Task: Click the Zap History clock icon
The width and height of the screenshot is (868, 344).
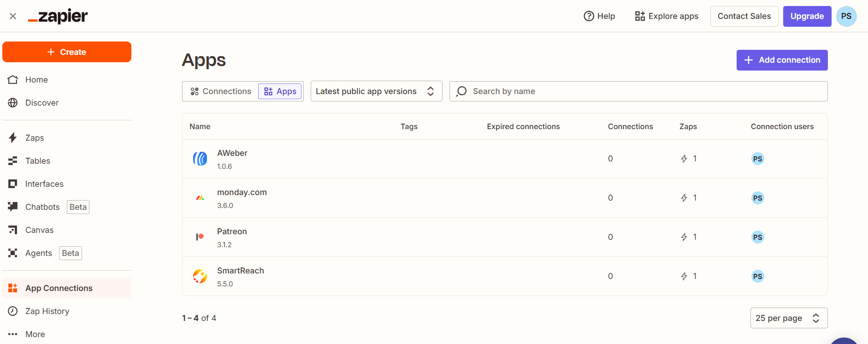Action: (x=13, y=311)
